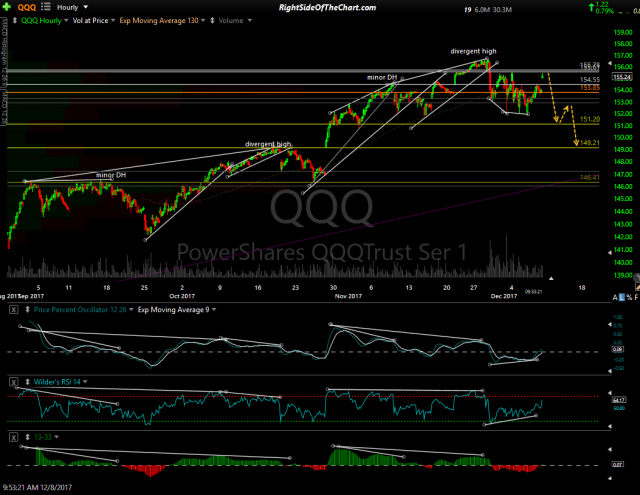Expand Price Percent Oscillator 12 26 dropdown
This screenshot has height=495, width=640.
click(x=131, y=310)
